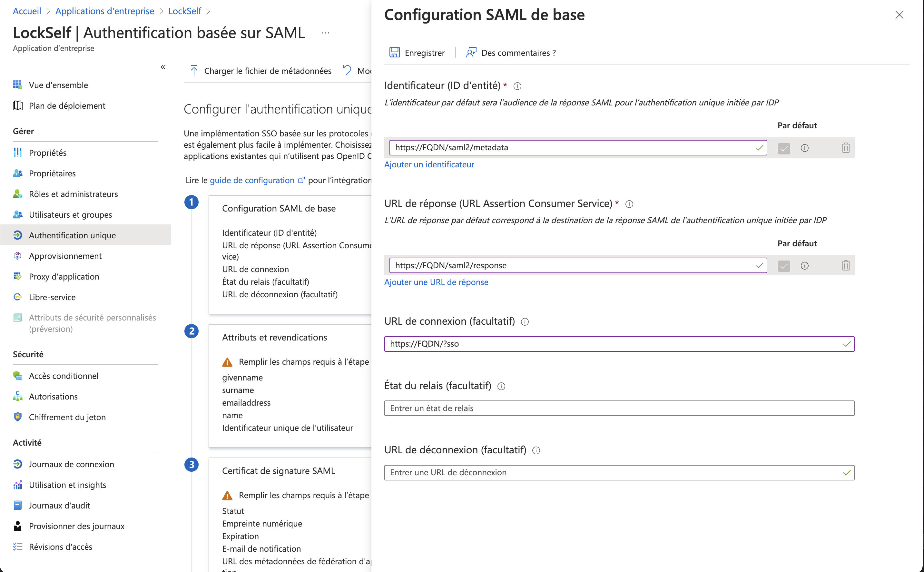Collapse the configuration sidebar with the double chevron
924x572 pixels.
[x=163, y=66]
